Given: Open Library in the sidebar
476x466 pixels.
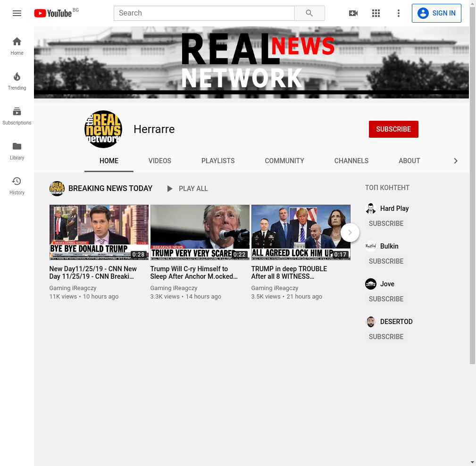Looking at the screenshot, I should (17, 151).
